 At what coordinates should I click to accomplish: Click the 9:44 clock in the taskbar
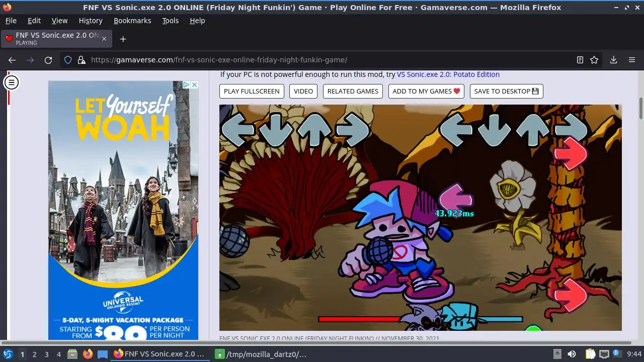(634, 354)
